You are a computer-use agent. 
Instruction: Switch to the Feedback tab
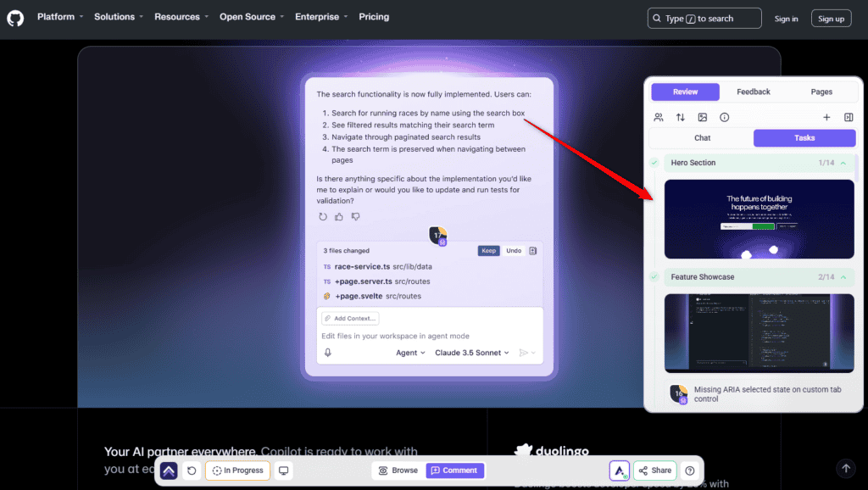754,92
